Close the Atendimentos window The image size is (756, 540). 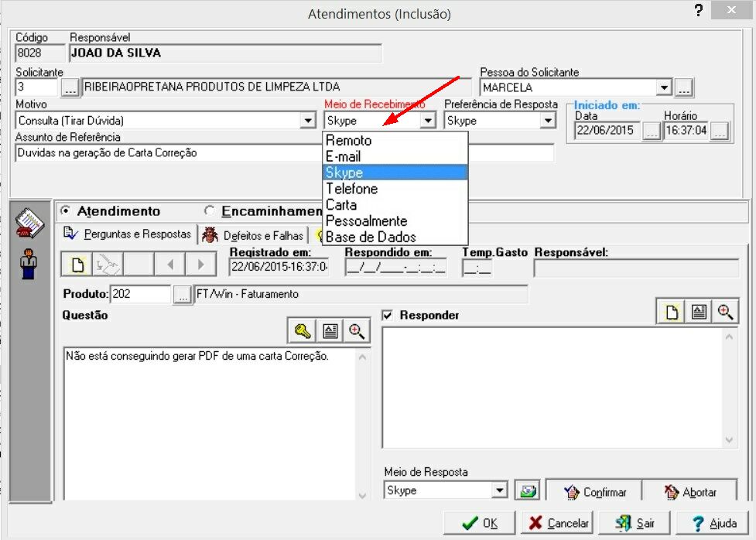tap(731, 9)
